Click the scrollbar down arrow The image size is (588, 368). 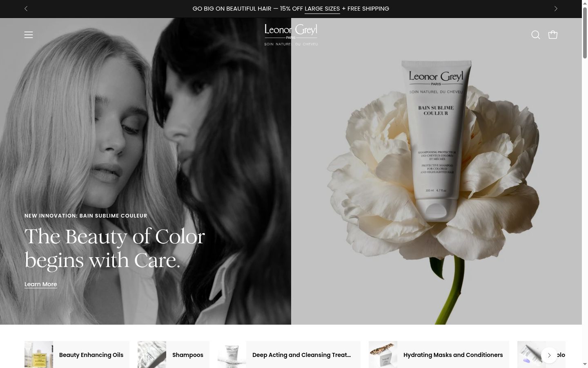point(585,364)
